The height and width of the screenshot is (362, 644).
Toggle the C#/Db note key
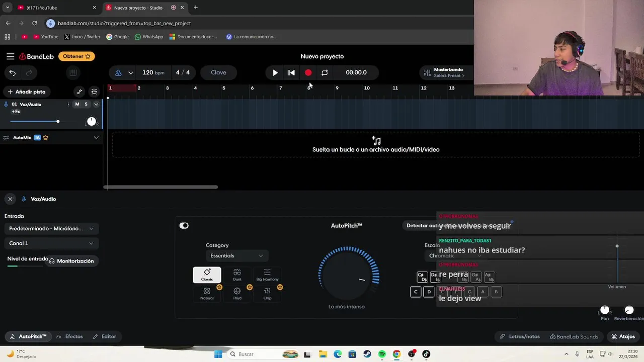422,277
